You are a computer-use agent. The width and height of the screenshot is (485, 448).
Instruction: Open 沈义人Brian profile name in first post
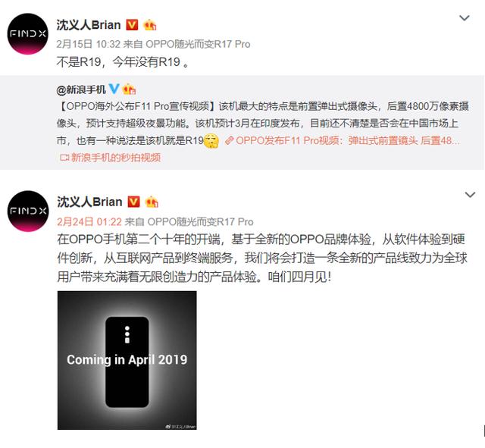[89, 25]
